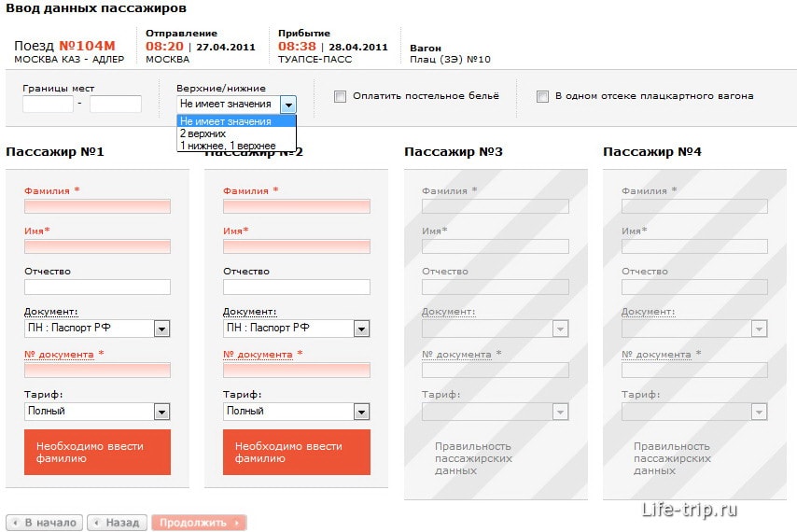Choose '2 верхних' from the dropdown list
This screenshot has width=797, height=532.
pyautogui.click(x=236, y=133)
